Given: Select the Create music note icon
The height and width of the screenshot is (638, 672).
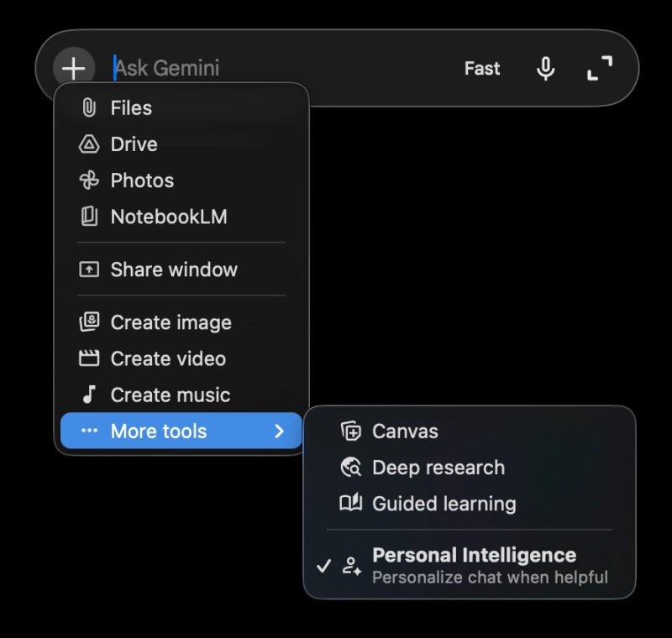Looking at the screenshot, I should (x=87, y=395).
